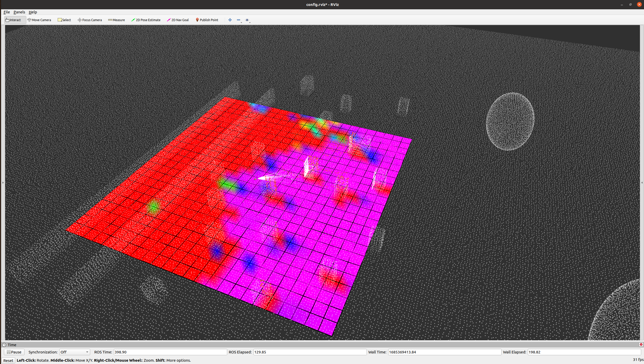Click the Focus Camera tool
The width and height of the screenshot is (644, 364).
coord(90,20)
